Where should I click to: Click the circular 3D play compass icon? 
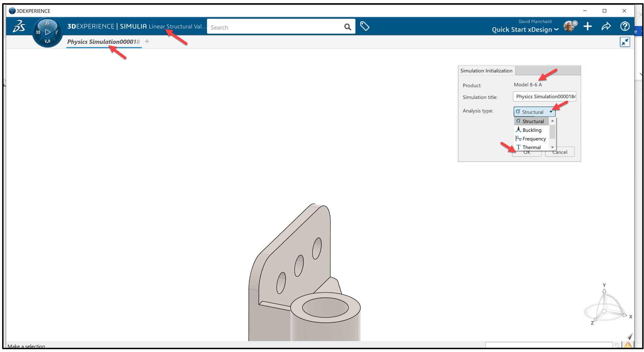pos(47,32)
